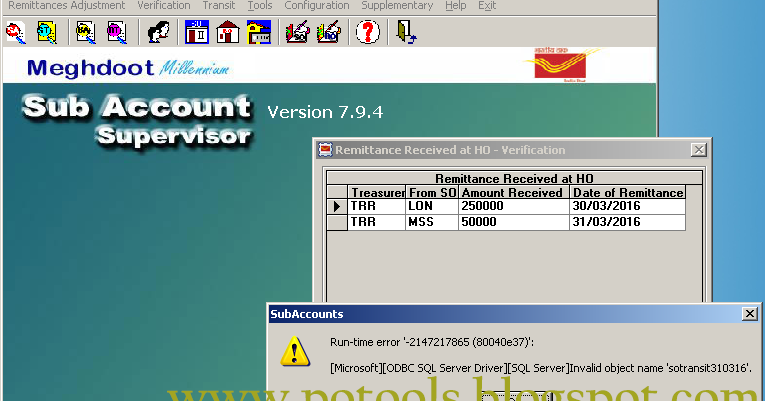Screen dimensions: 765x401
Task: Click the Run-time error message text
Action: click(x=432, y=342)
